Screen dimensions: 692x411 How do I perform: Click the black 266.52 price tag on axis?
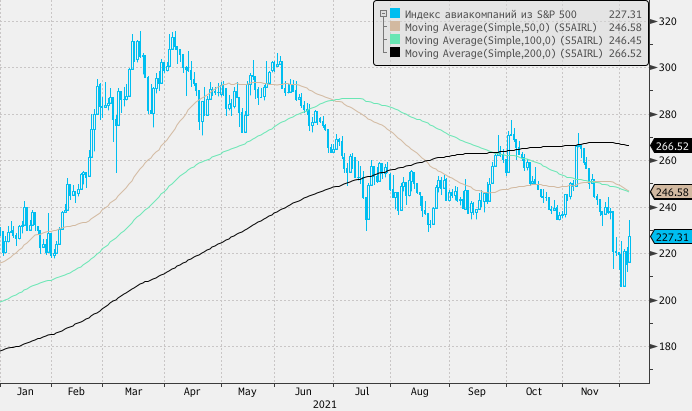[669, 146]
